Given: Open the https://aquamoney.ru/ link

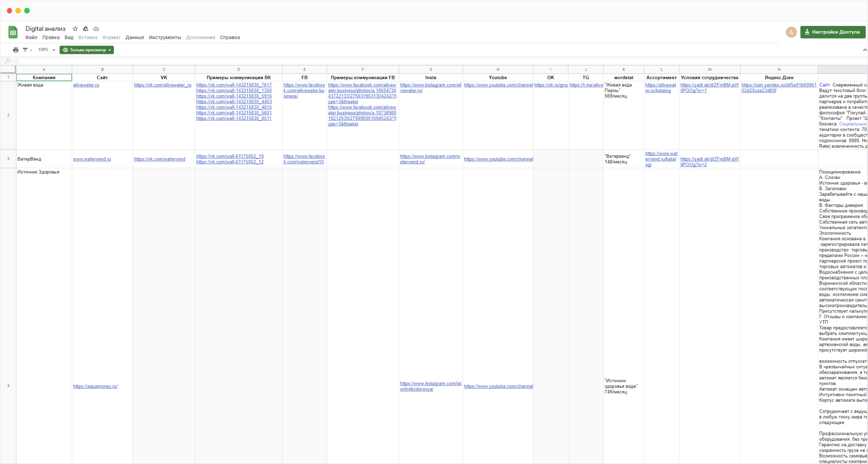Looking at the screenshot, I should click(95, 386).
